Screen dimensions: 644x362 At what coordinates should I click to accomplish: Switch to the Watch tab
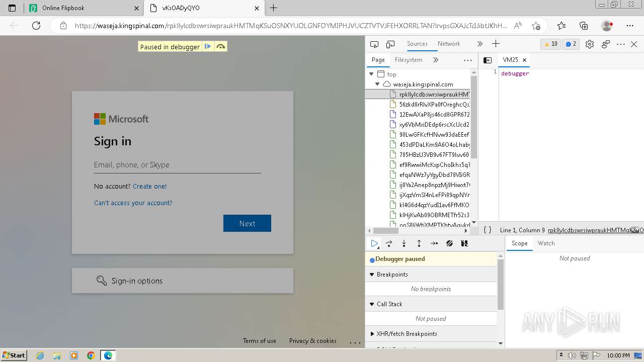click(x=546, y=243)
